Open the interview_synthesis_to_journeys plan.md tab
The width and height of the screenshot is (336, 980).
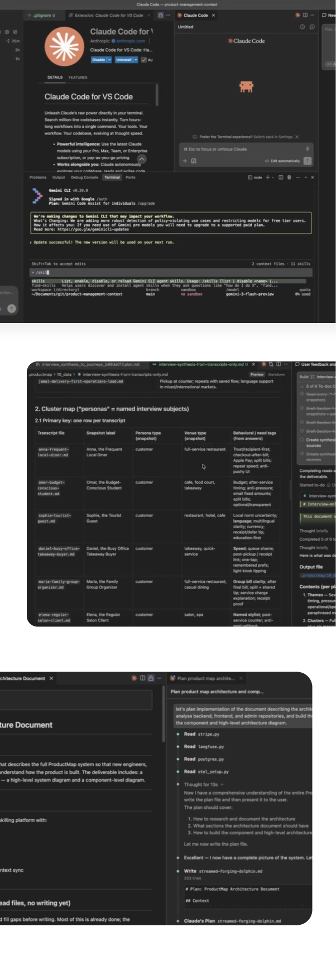(88, 364)
